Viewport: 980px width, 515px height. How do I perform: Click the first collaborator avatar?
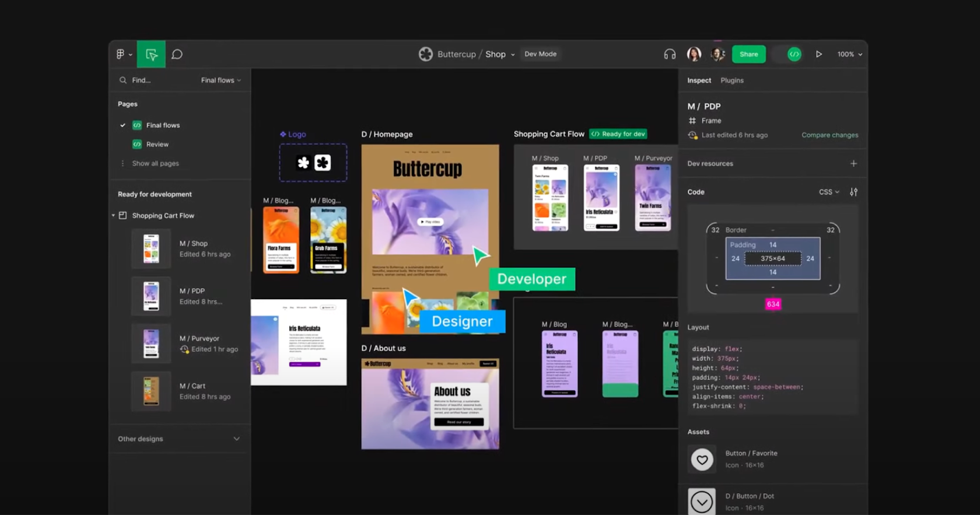click(x=694, y=54)
